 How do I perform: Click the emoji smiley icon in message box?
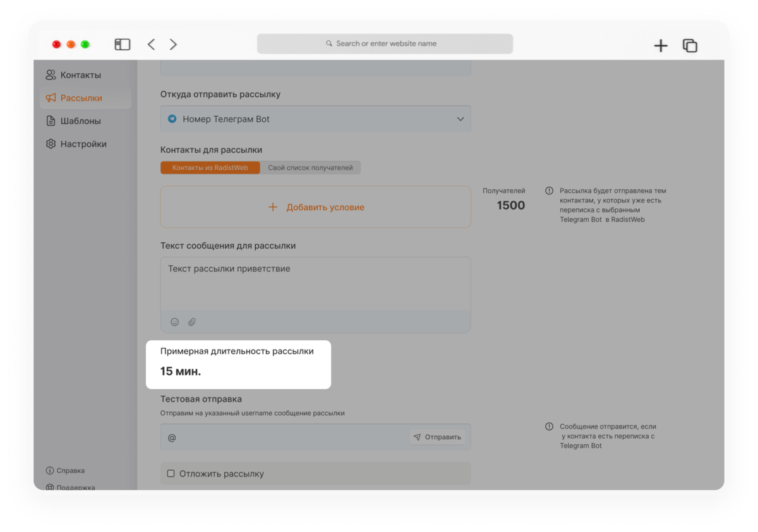pos(175,322)
